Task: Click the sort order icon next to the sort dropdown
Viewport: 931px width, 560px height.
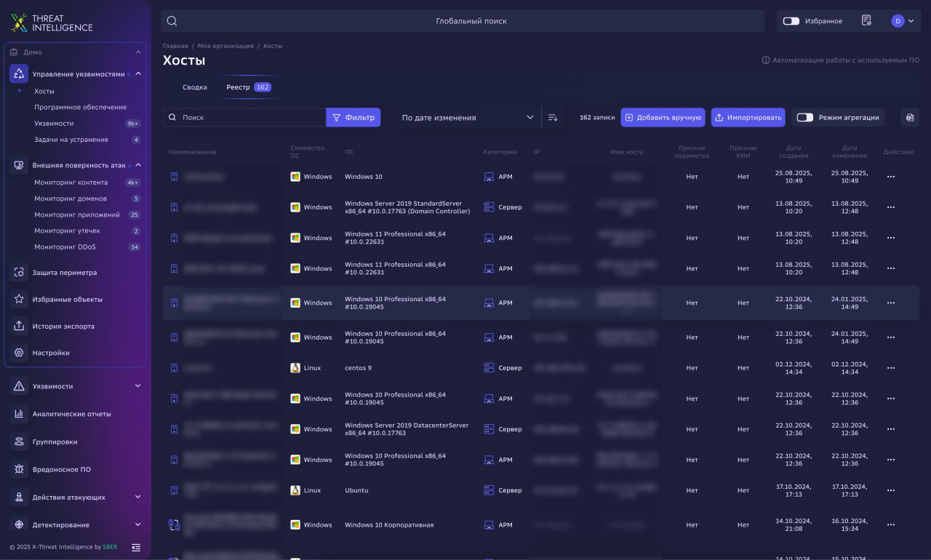Action: [x=553, y=118]
